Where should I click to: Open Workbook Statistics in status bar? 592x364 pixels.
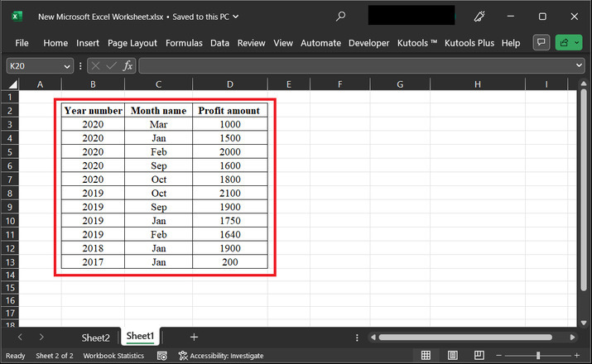pyautogui.click(x=113, y=356)
